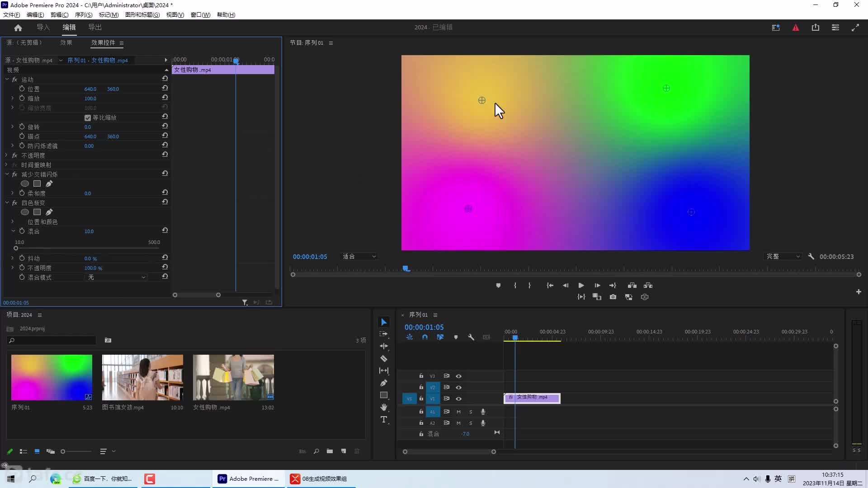Open 完整 playback resolution dropdown
The height and width of the screenshot is (488, 868).
[x=783, y=256]
